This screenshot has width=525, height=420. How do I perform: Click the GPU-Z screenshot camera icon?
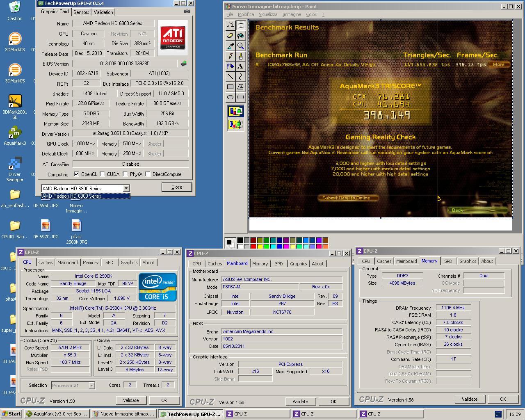click(x=187, y=11)
